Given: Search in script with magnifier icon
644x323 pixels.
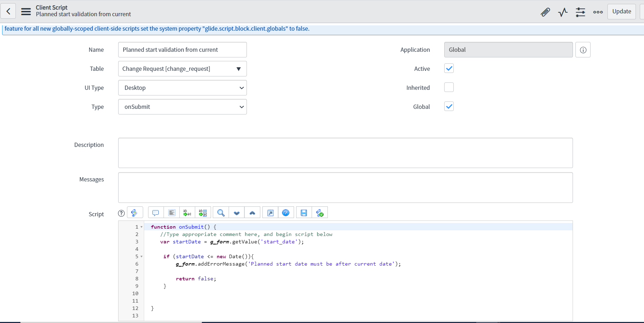Looking at the screenshot, I should coord(221,213).
